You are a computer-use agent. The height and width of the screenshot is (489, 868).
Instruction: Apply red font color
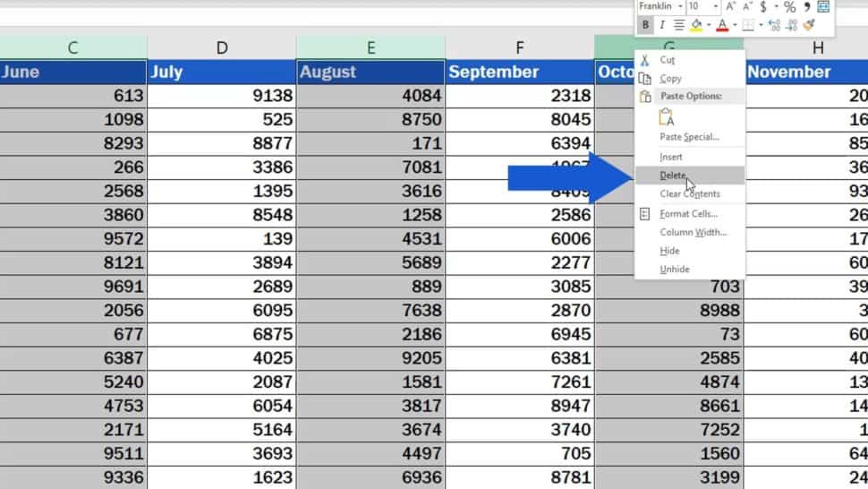(x=722, y=25)
